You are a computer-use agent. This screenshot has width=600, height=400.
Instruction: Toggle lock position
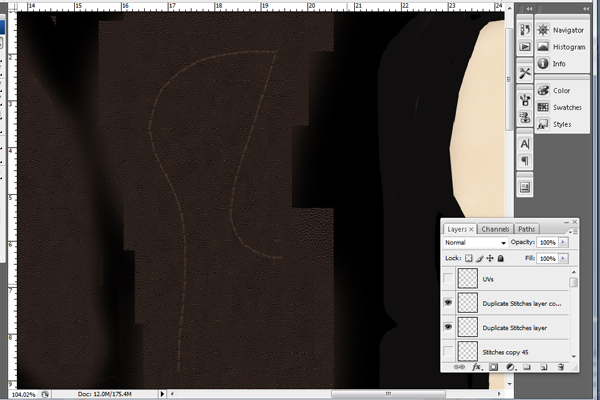(490, 258)
